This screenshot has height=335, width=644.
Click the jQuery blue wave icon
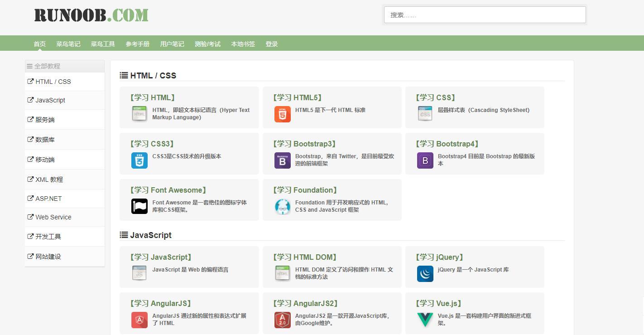tap(425, 273)
